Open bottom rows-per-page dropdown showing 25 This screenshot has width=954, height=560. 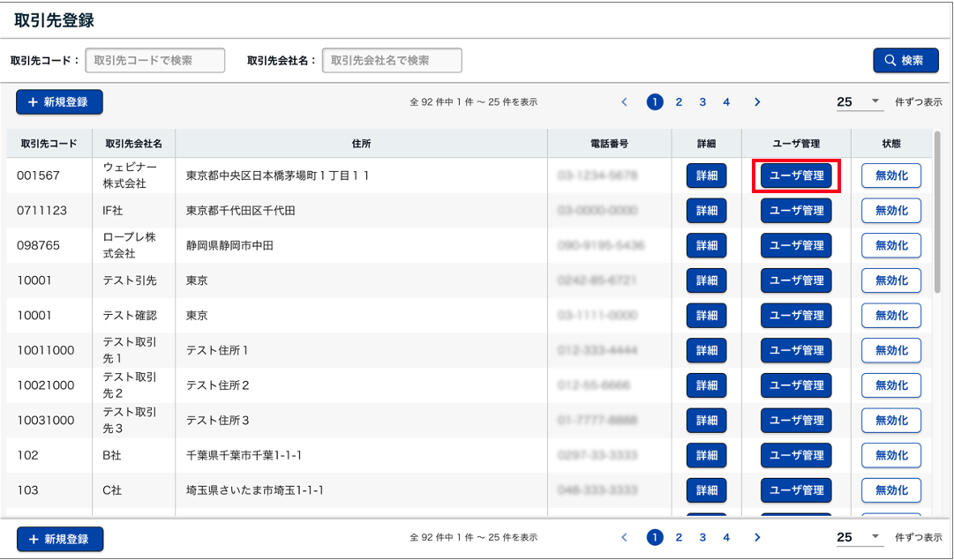(859, 537)
